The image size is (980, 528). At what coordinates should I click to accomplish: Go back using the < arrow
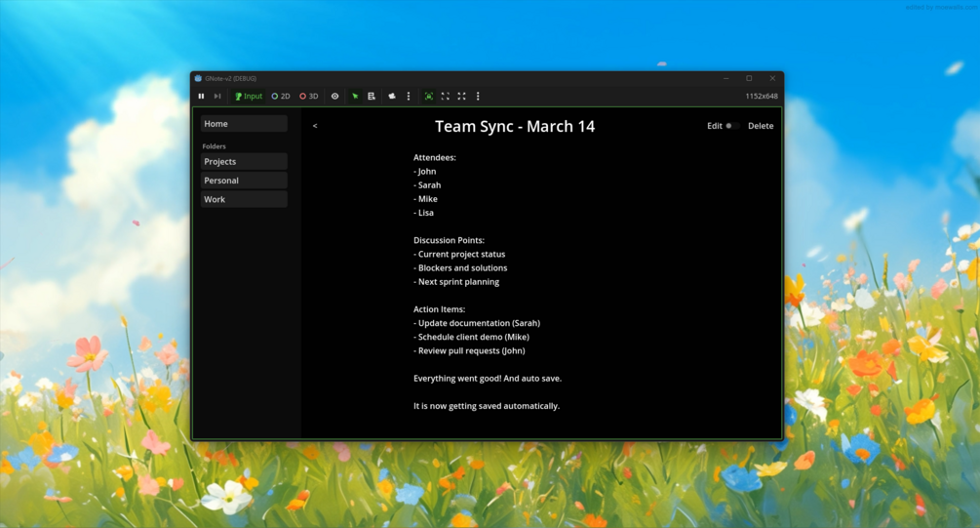(x=315, y=126)
